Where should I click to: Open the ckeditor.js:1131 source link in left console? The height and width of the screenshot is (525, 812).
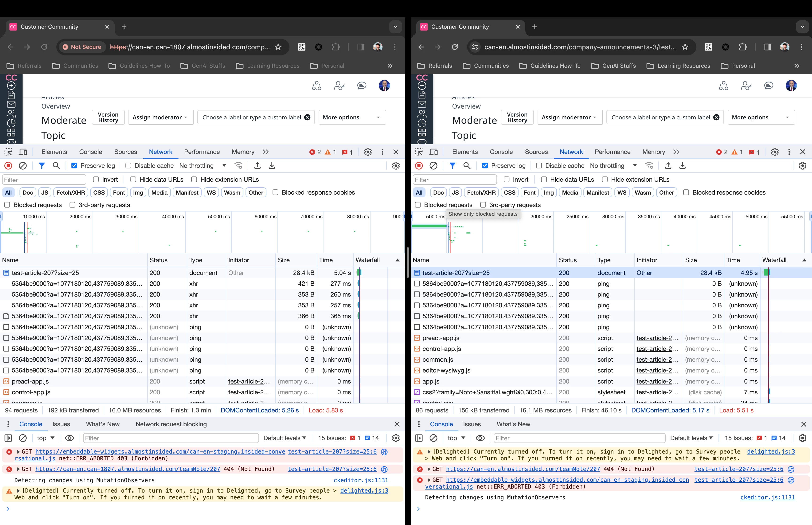(360, 480)
